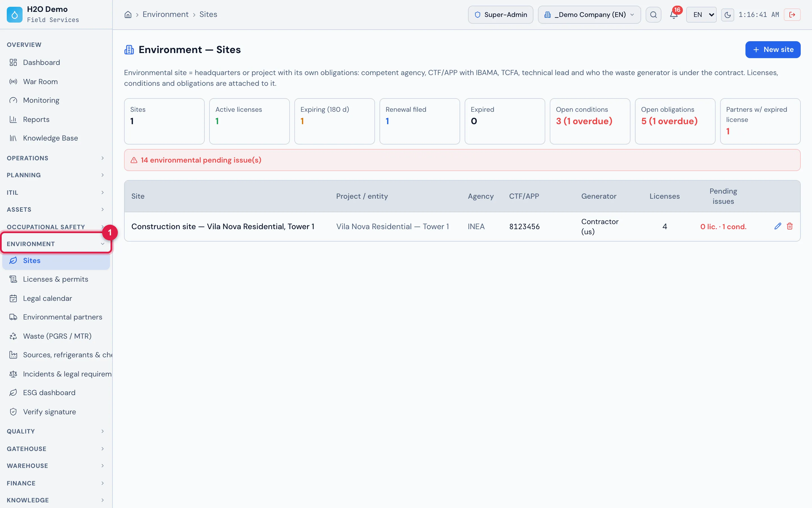Viewport: 812px width, 508px height.
Task: Click the '0 lic. · 1 cond.' pending text
Action: point(723,227)
